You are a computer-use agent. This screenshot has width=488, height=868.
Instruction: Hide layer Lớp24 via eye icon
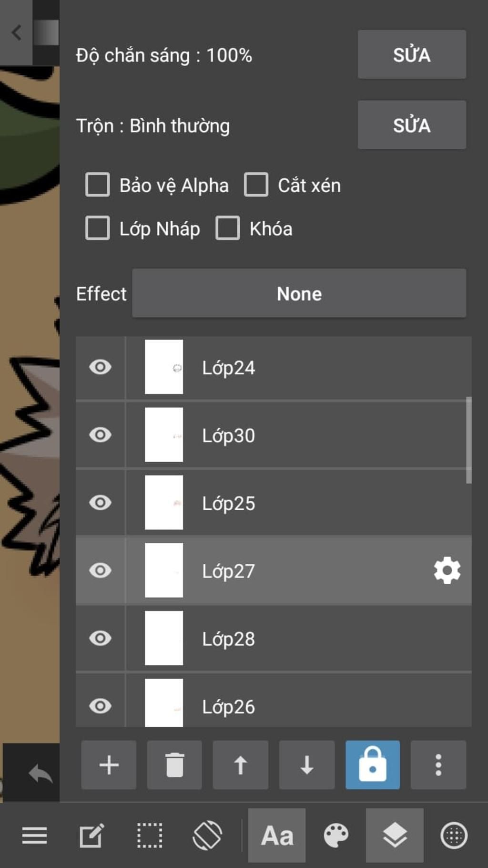tap(100, 367)
